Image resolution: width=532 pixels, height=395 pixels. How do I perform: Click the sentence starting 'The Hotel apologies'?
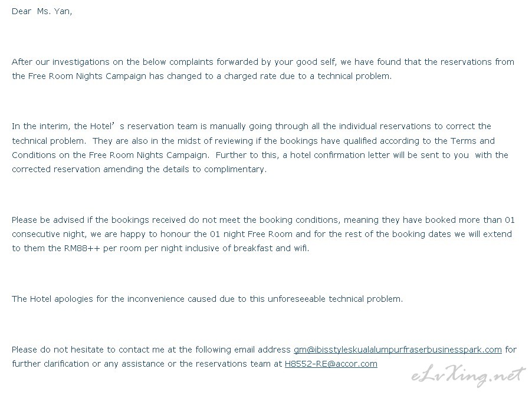click(x=207, y=299)
